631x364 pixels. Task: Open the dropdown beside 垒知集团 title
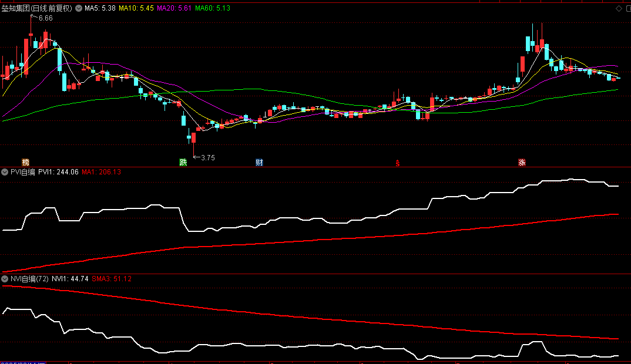click(x=79, y=8)
